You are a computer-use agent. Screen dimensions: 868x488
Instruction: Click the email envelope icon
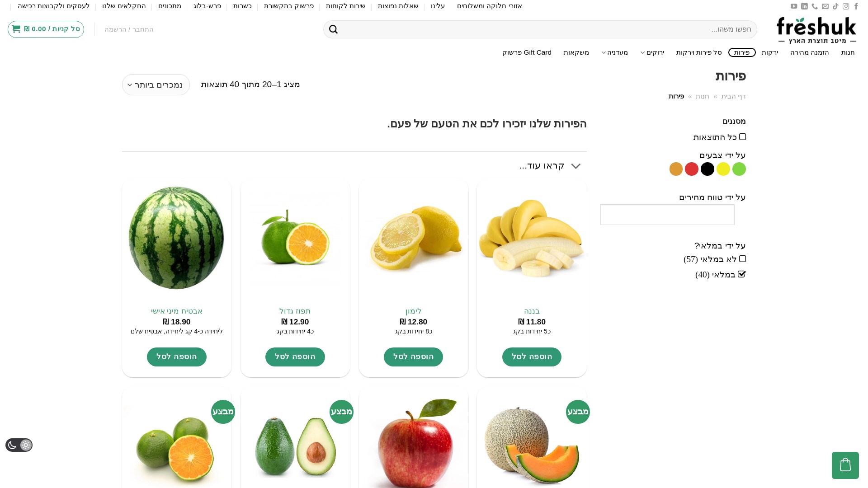[825, 6]
